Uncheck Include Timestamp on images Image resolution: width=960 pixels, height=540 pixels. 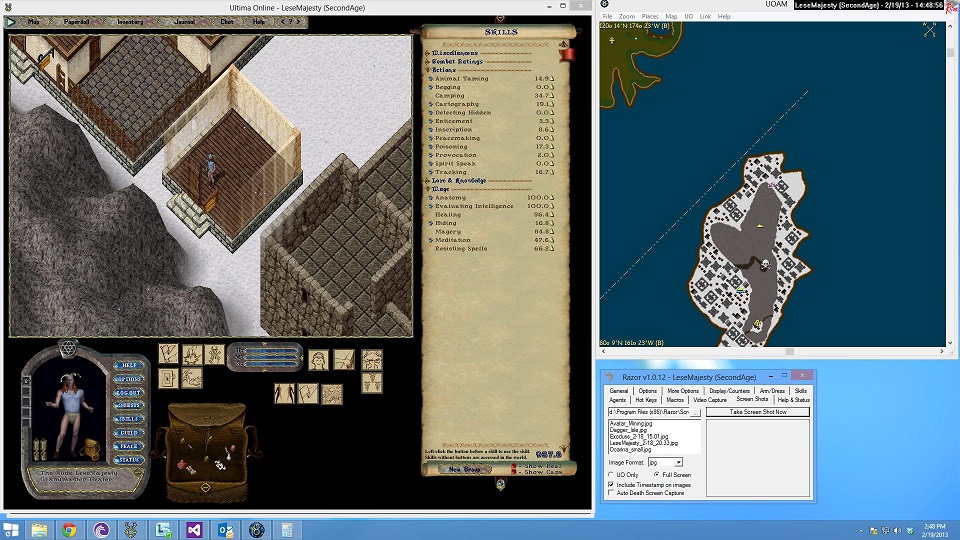[611, 484]
